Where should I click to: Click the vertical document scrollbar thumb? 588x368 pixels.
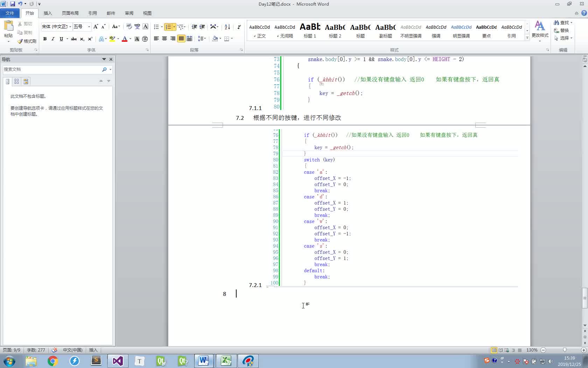[x=585, y=298]
